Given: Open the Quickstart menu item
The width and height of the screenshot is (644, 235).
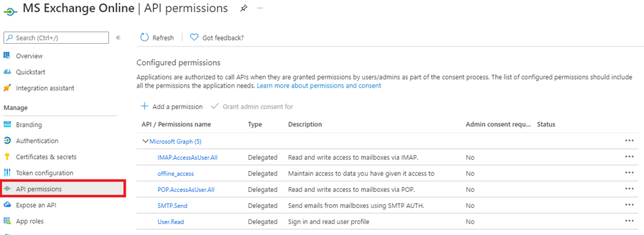Looking at the screenshot, I should pos(31,71).
